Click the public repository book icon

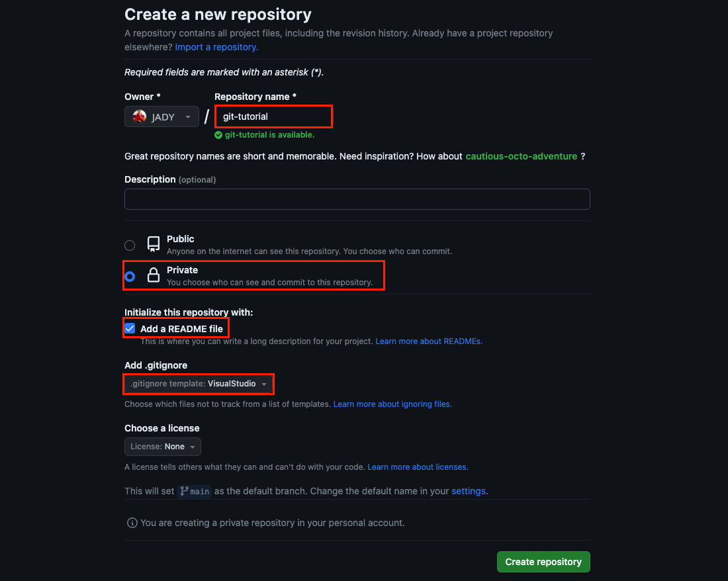pos(154,244)
